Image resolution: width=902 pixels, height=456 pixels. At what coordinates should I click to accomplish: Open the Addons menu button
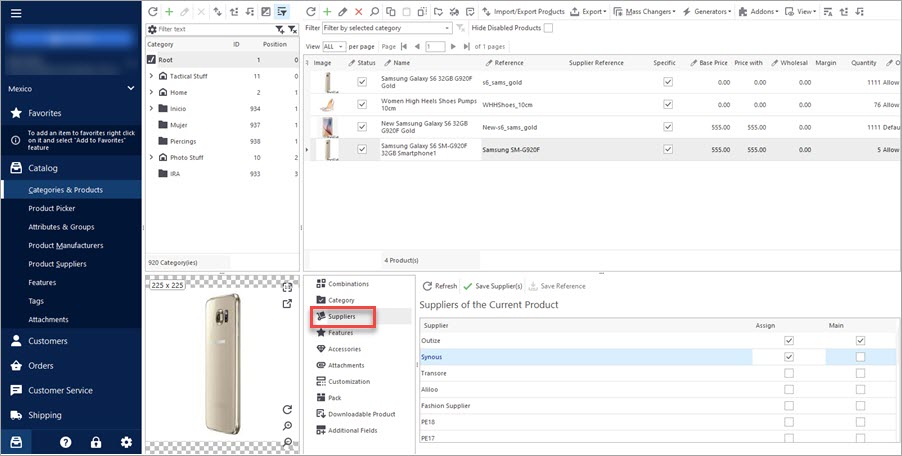click(x=758, y=12)
